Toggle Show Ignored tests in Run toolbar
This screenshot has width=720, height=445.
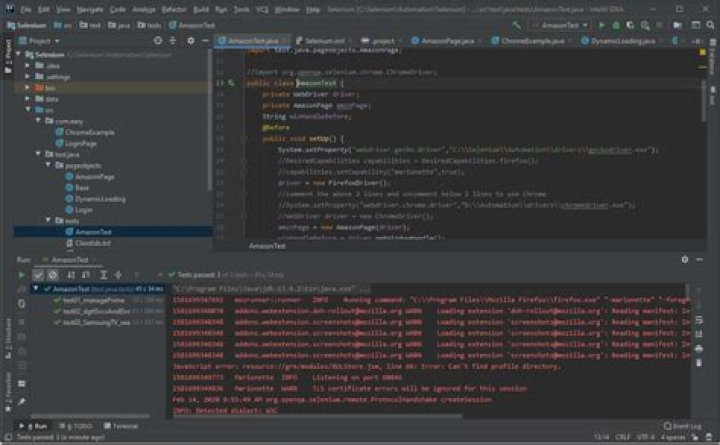pyautogui.click(x=53, y=275)
